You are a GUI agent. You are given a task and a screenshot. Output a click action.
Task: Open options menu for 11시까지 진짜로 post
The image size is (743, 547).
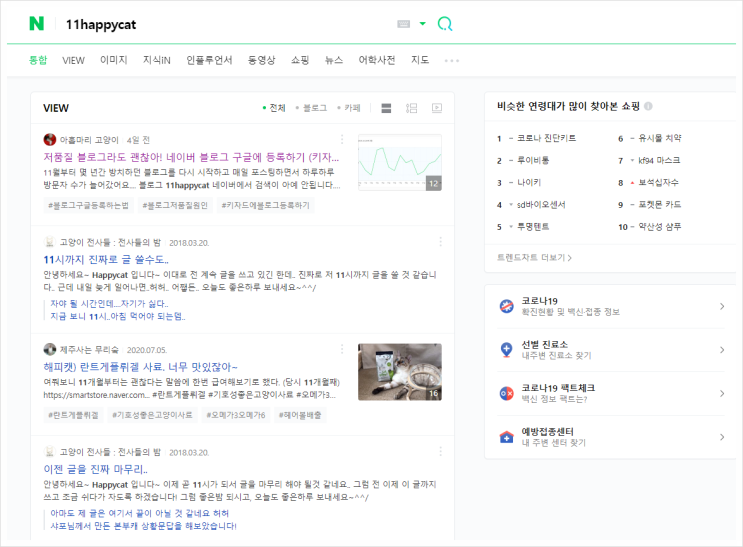(x=440, y=242)
